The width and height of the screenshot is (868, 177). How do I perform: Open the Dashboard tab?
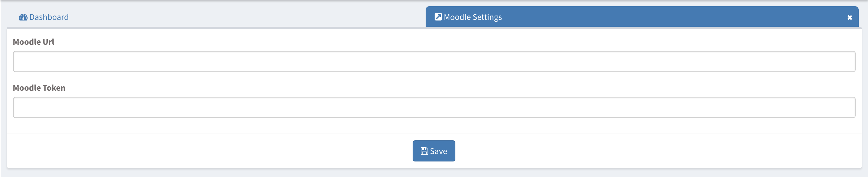click(x=44, y=17)
